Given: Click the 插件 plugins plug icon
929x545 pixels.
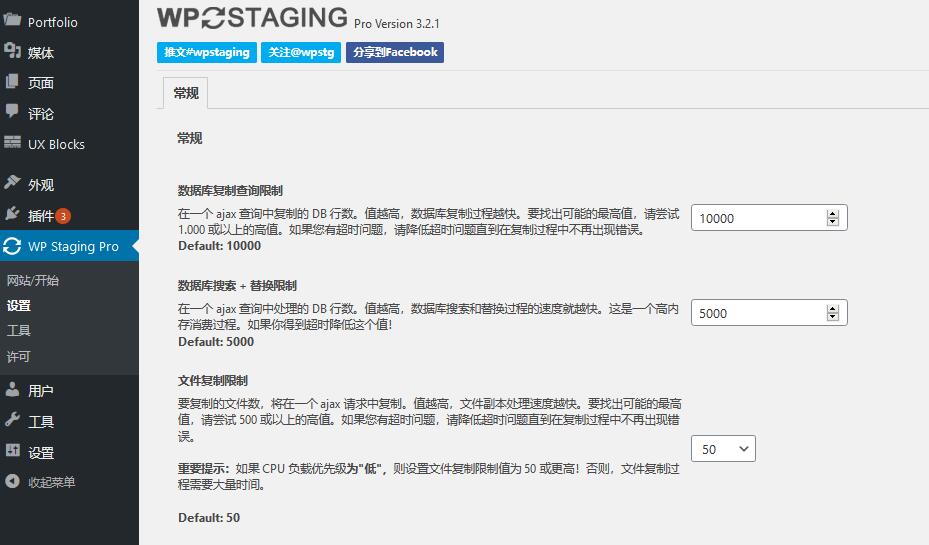Looking at the screenshot, I should 12,213.
